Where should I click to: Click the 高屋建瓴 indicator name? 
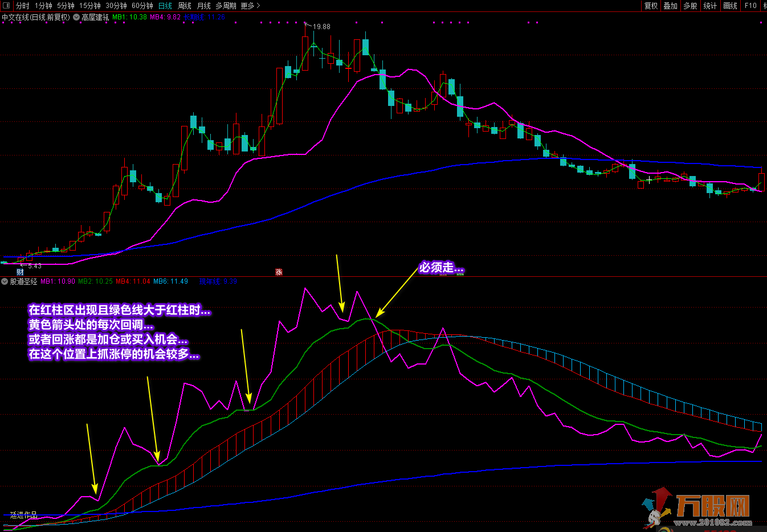coord(95,17)
